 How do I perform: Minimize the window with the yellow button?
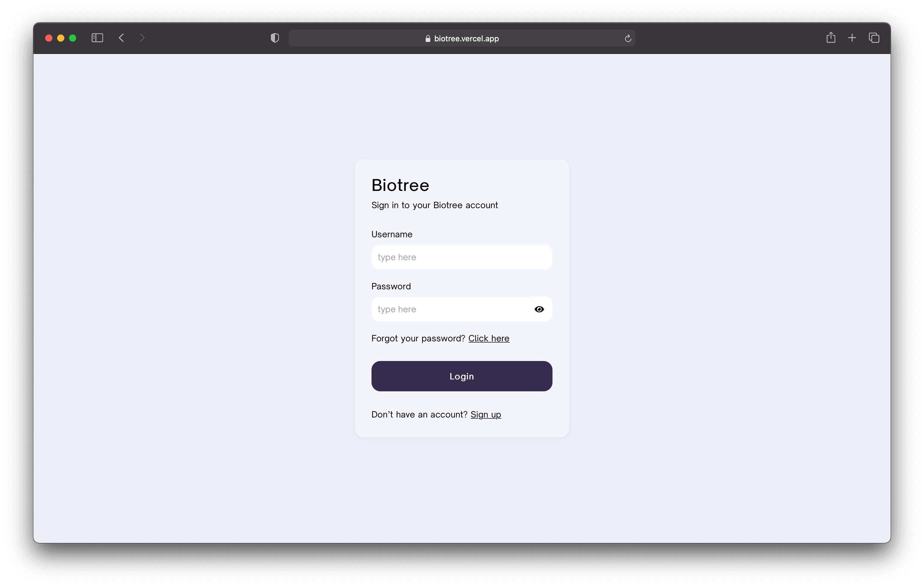(x=61, y=38)
